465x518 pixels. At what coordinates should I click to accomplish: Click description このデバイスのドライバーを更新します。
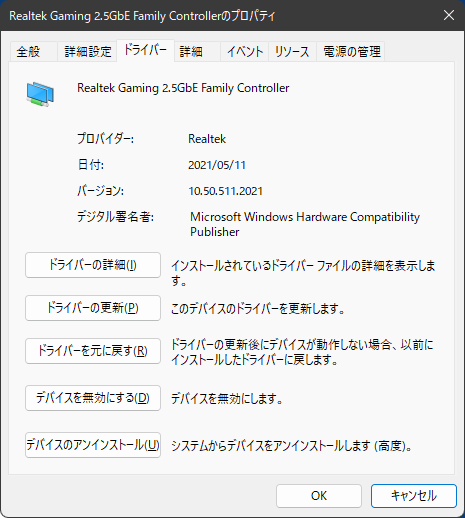[x=258, y=309]
